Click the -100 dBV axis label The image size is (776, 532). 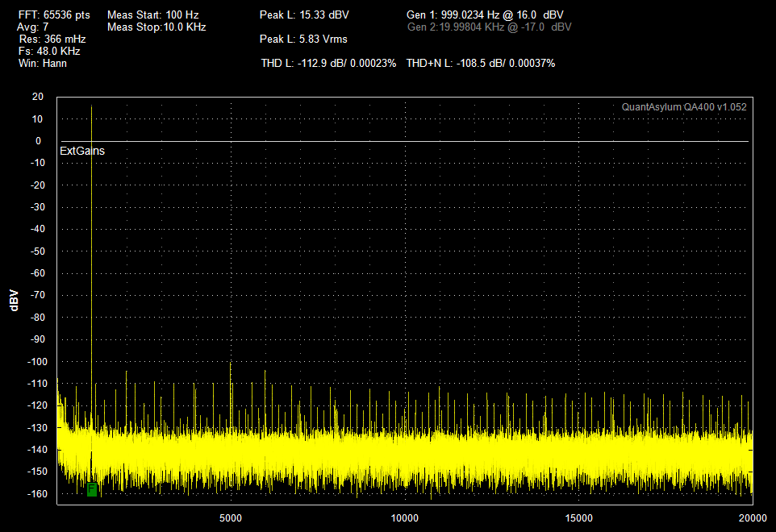coord(37,361)
